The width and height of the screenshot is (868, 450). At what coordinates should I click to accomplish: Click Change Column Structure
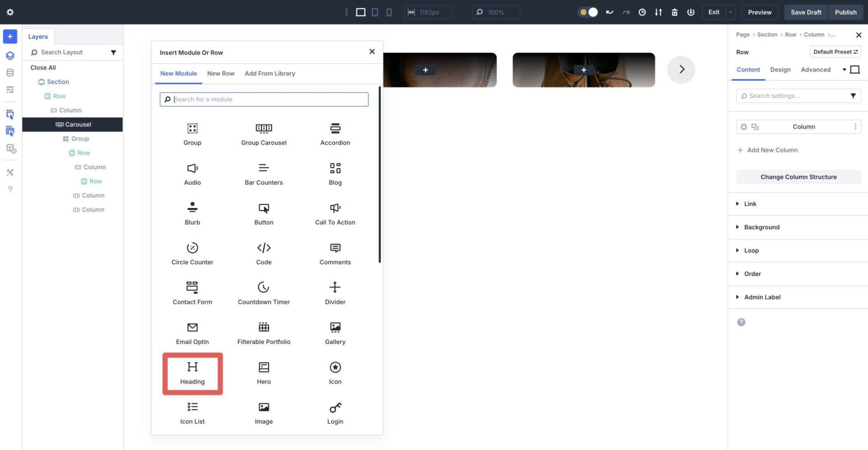[x=798, y=177]
